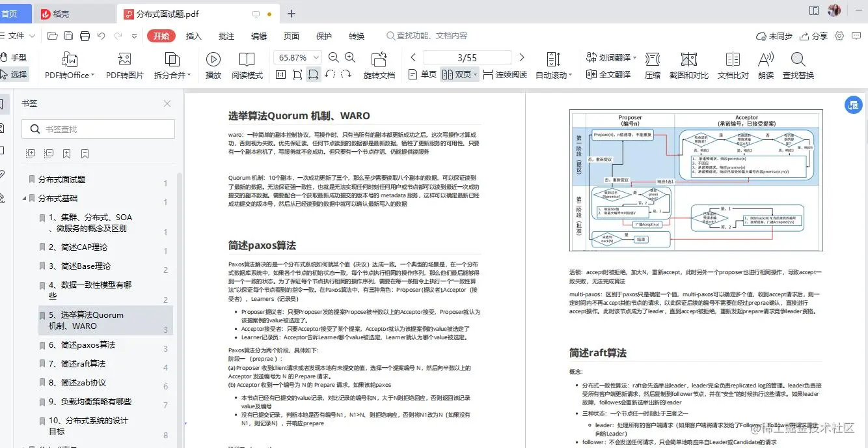Zoom out with the minus magnifier
Image resolution: width=868 pixels, height=448 pixels.
334,57
